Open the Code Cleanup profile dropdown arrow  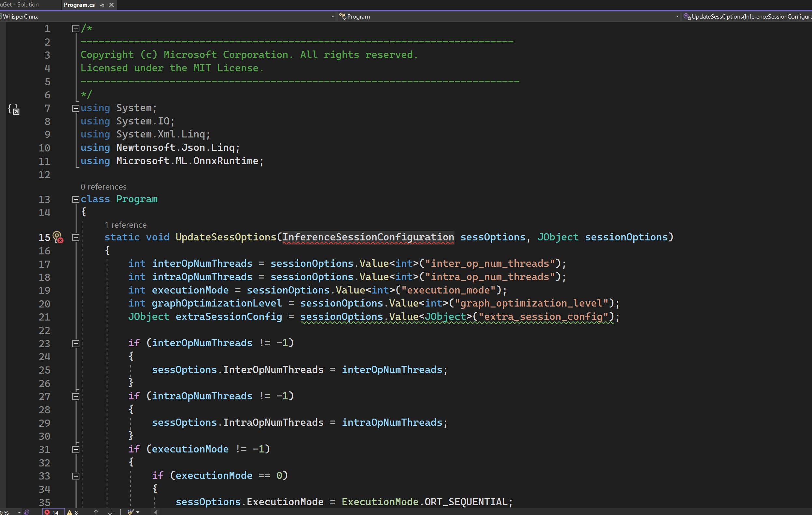138,512
